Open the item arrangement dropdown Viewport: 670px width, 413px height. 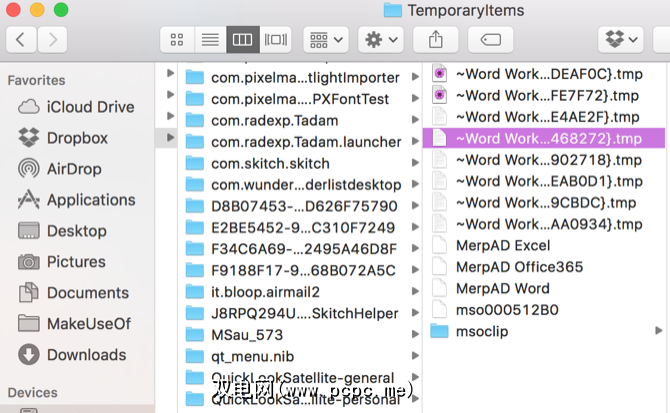tap(326, 40)
